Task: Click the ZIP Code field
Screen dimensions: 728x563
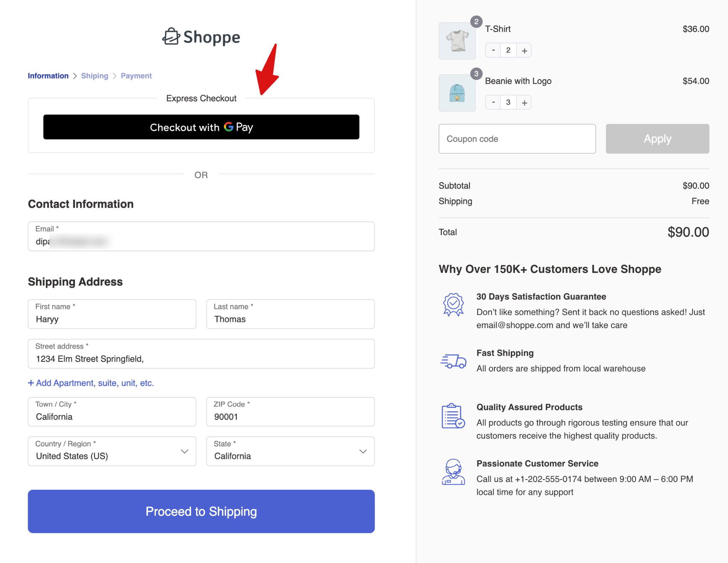Action: coord(290,412)
